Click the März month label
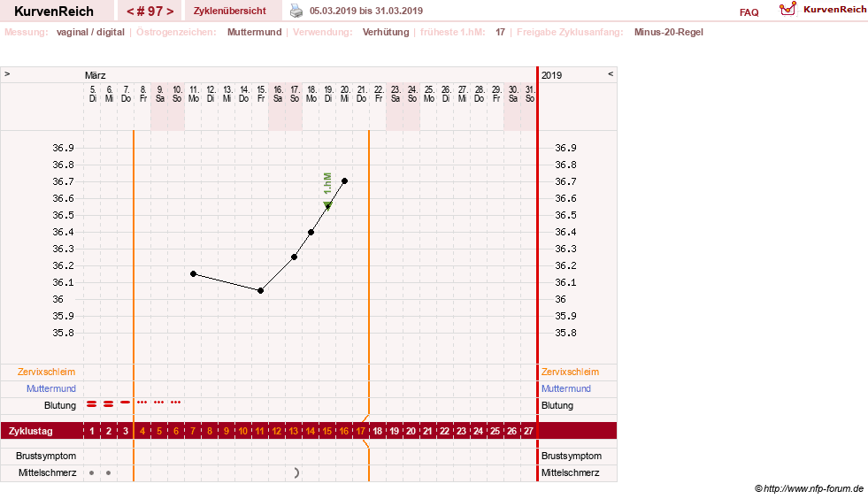The image size is (868, 499). [x=96, y=75]
